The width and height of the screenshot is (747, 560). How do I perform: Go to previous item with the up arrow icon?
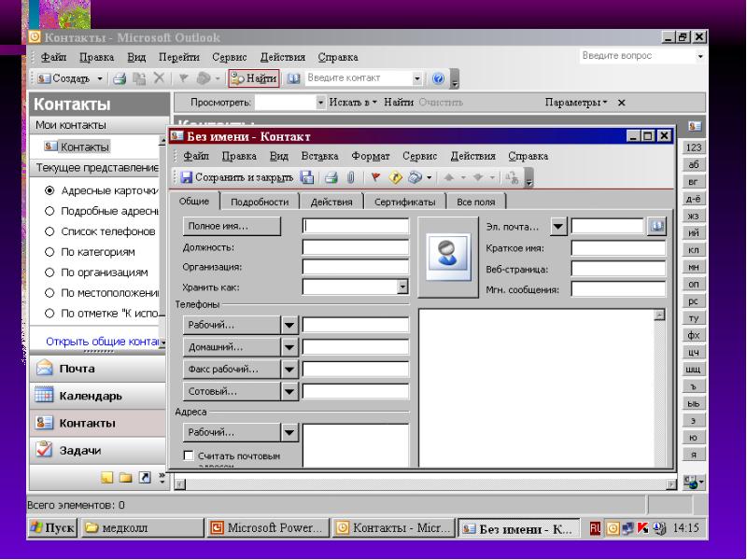[448, 177]
